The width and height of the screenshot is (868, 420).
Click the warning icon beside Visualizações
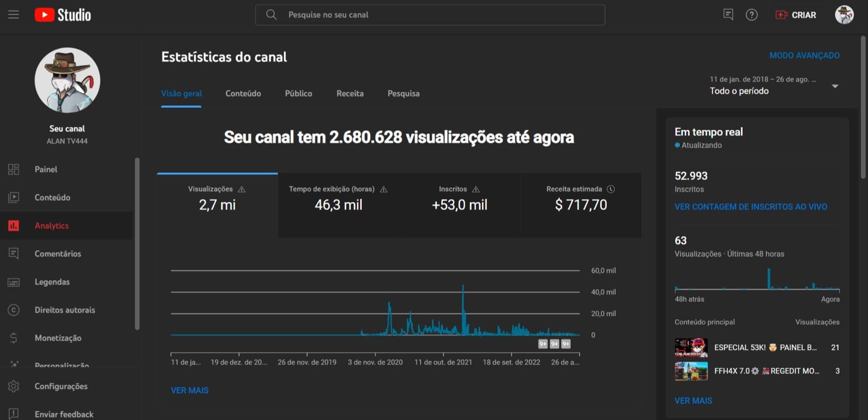[x=242, y=189]
